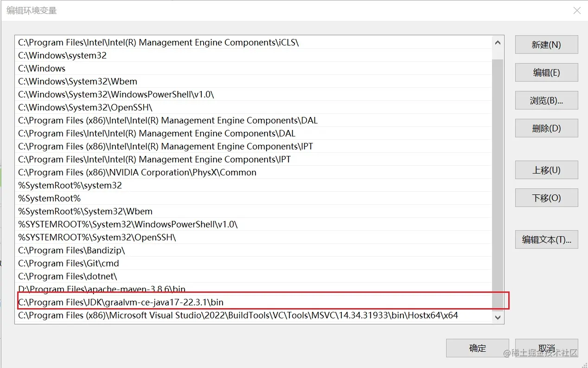Remove entry with the 删除(D) button
The image size is (588, 368).
click(x=546, y=128)
